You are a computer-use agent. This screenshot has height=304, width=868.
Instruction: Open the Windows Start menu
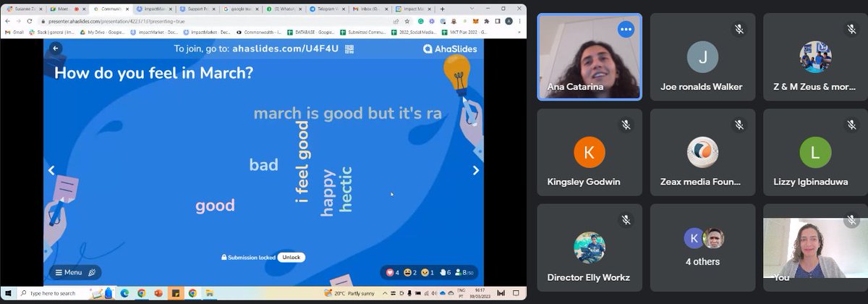click(x=7, y=293)
